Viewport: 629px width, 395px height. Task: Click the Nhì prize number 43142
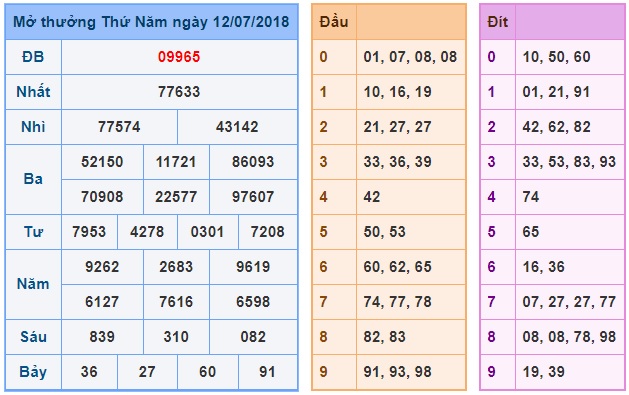(237, 127)
